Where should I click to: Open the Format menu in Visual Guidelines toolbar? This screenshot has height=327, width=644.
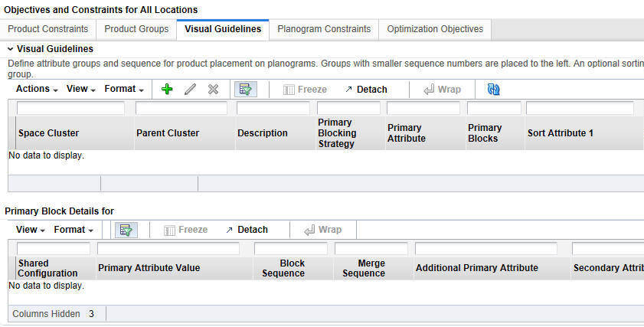tap(124, 90)
